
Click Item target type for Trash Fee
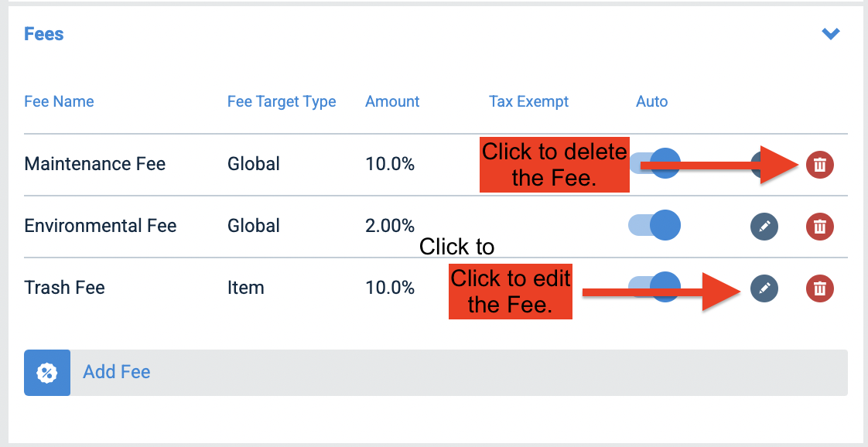point(246,288)
